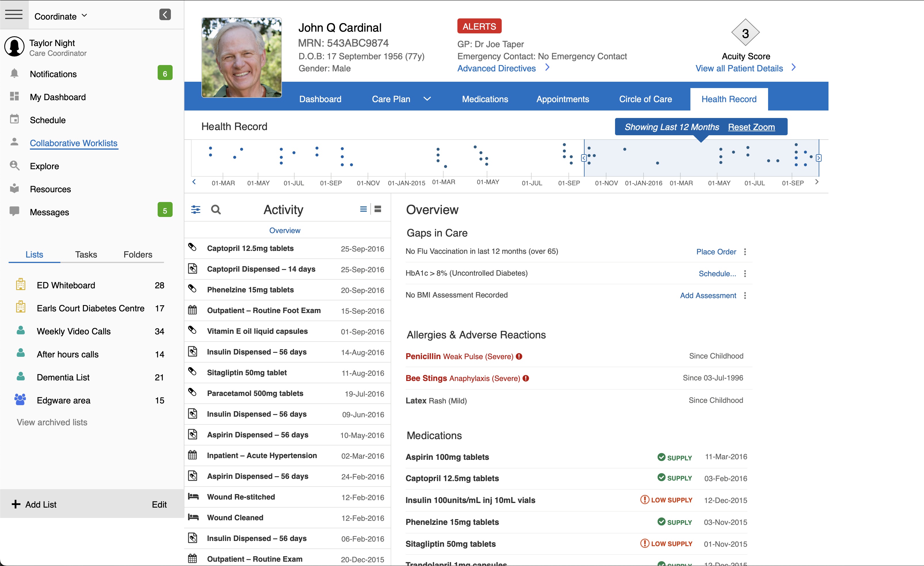Click the left handle of timeline zoom range

point(584,158)
